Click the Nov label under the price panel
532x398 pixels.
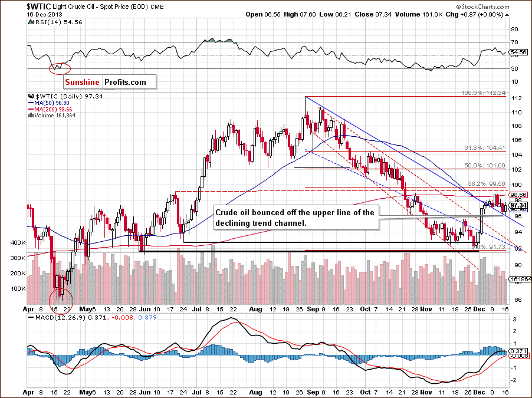(426, 309)
